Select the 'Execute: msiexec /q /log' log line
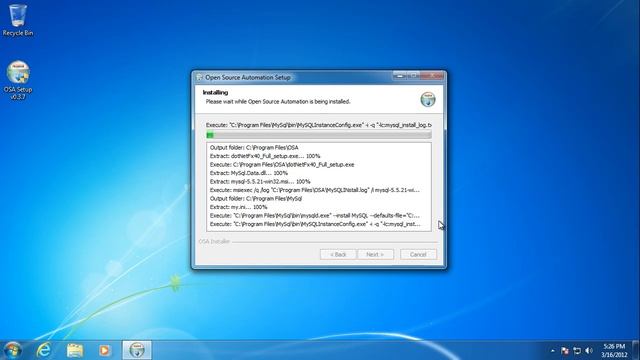640x360 pixels. coord(315,190)
